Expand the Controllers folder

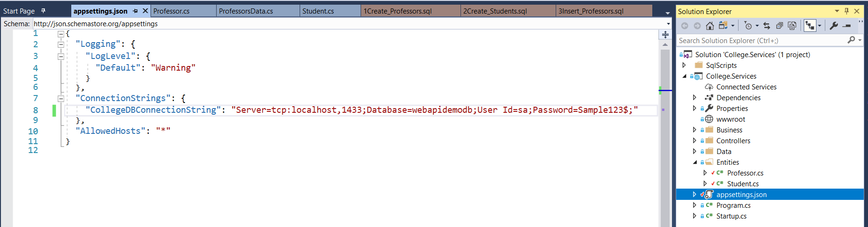click(x=694, y=141)
